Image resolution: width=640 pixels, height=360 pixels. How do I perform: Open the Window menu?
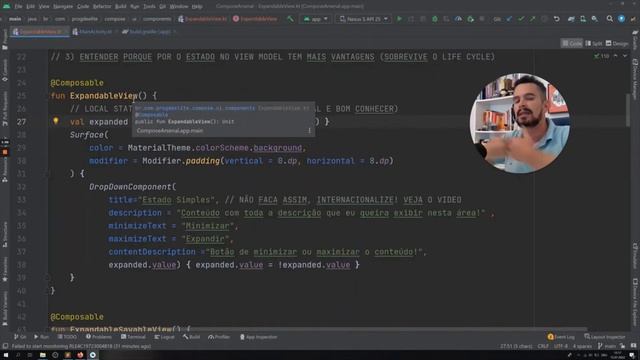coord(179,7)
